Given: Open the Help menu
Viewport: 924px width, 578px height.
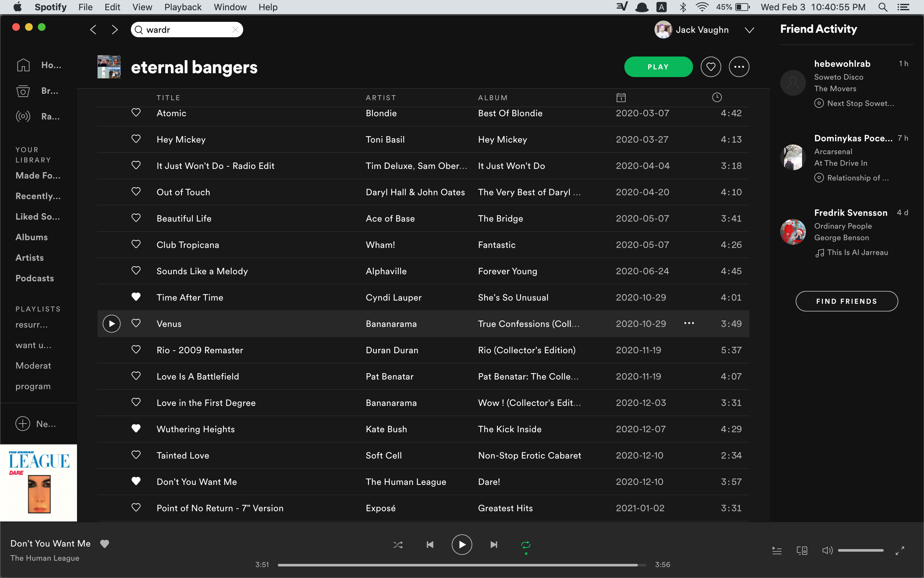Looking at the screenshot, I should [x=268, y=7].
